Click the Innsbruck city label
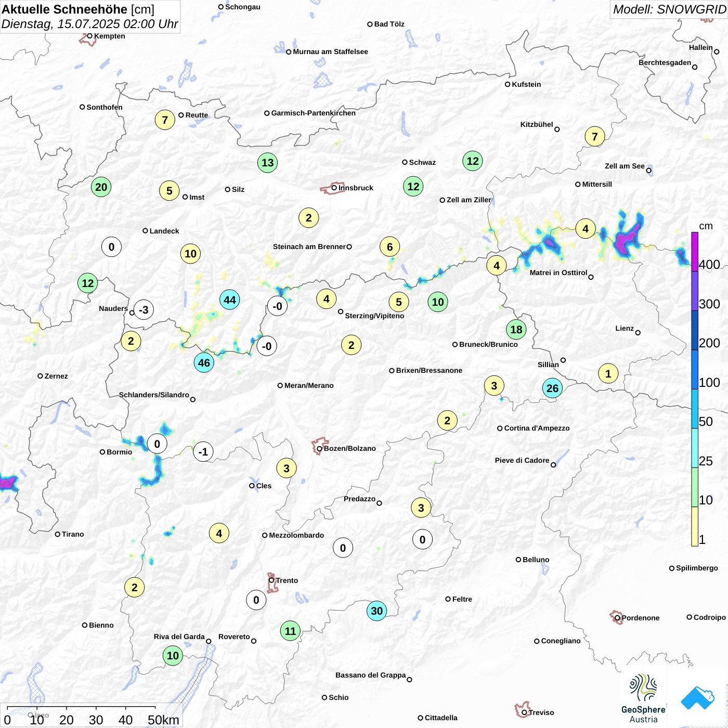 [356, 188]
